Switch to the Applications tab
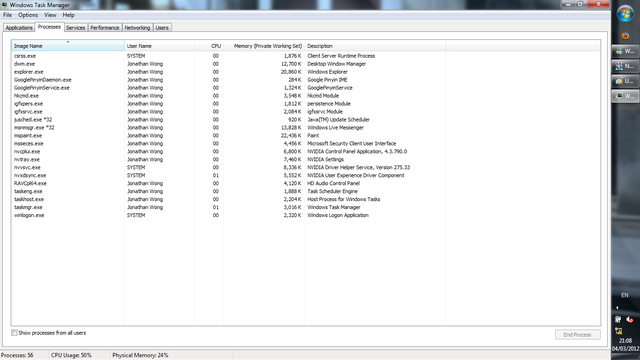This screenshot has width=640, height=360. click(19, 28)
